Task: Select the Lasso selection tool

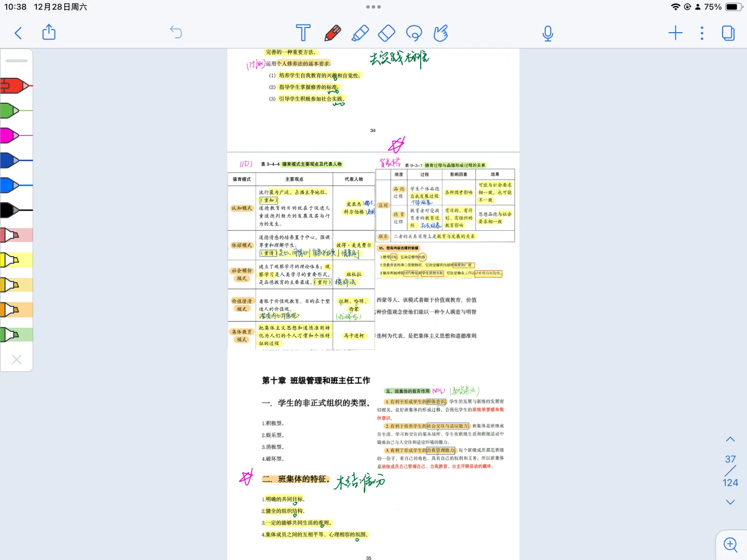Action: coord(414,33)
